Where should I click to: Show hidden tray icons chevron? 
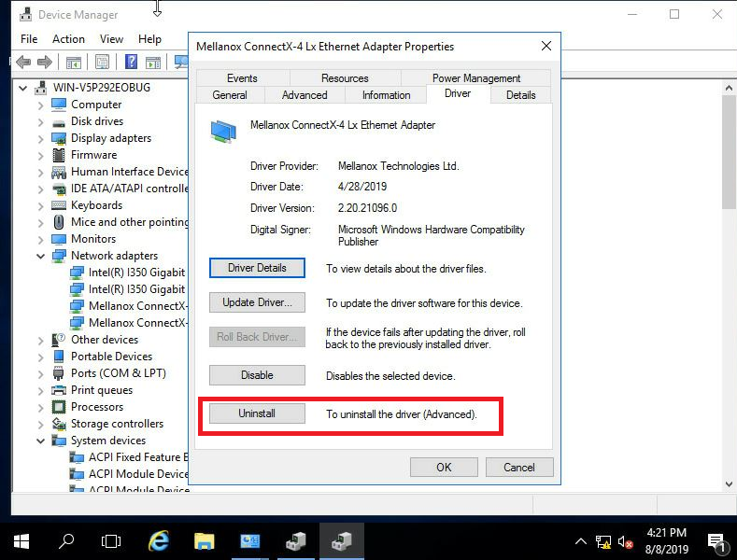580,541
